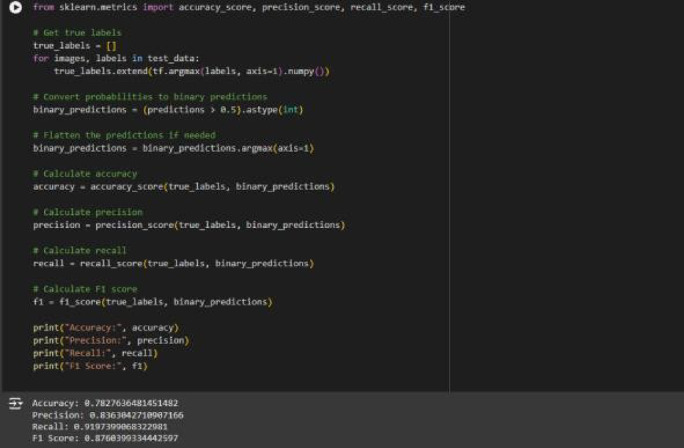Click the '# Get true labels' comment
684x448 pixels.
[x=77, y=33]
